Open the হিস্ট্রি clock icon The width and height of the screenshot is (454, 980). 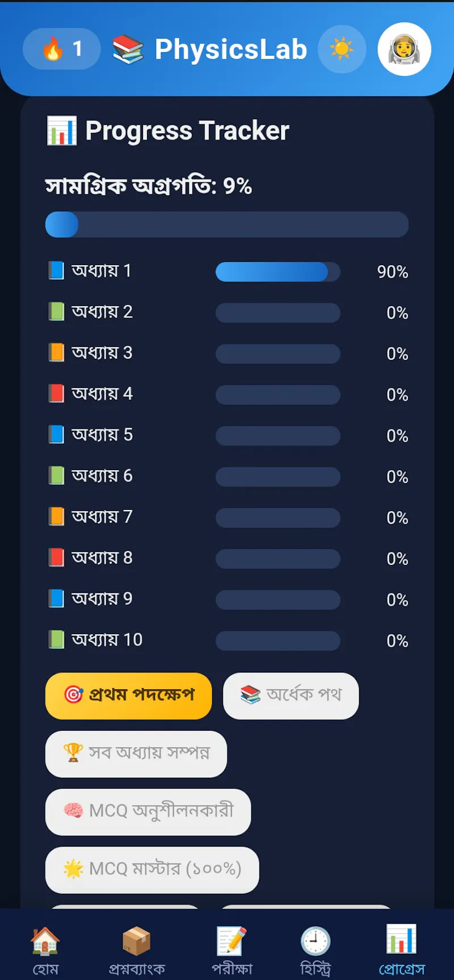316,941
